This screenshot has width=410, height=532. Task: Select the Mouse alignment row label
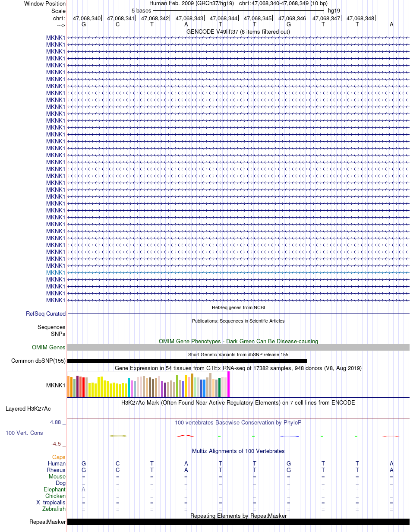57,476
